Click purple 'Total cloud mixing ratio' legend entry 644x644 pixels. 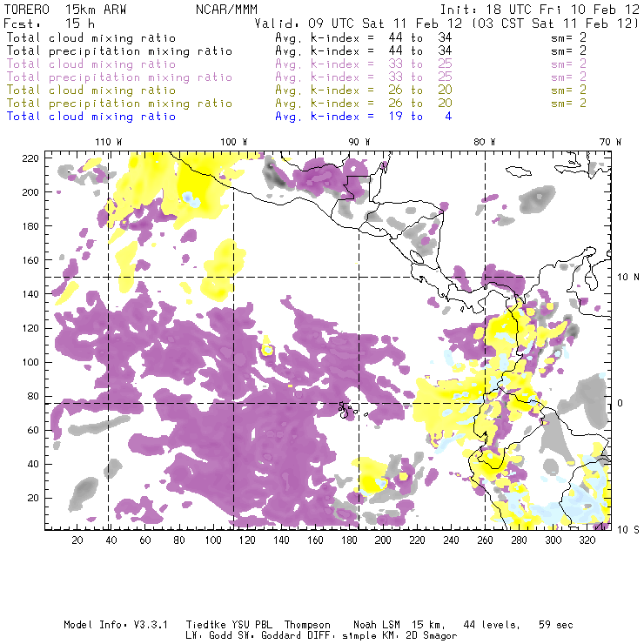(x=91, y=64)
